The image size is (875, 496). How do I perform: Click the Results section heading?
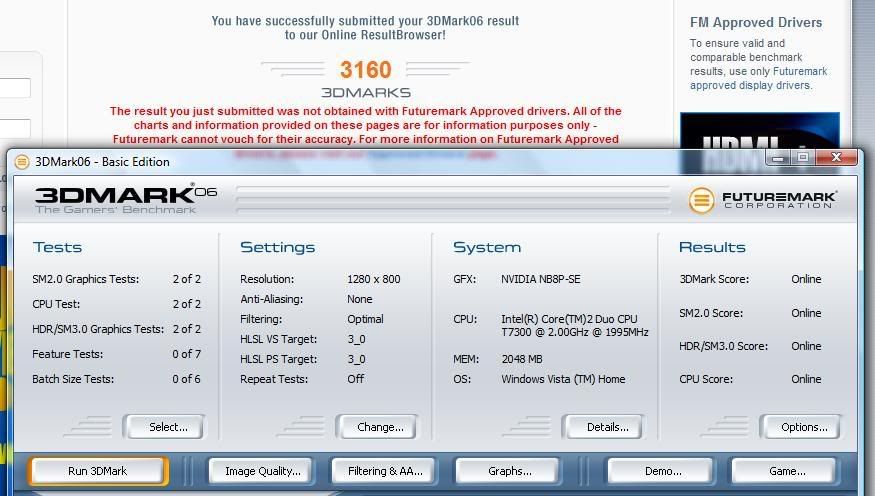tap(712, 247)
